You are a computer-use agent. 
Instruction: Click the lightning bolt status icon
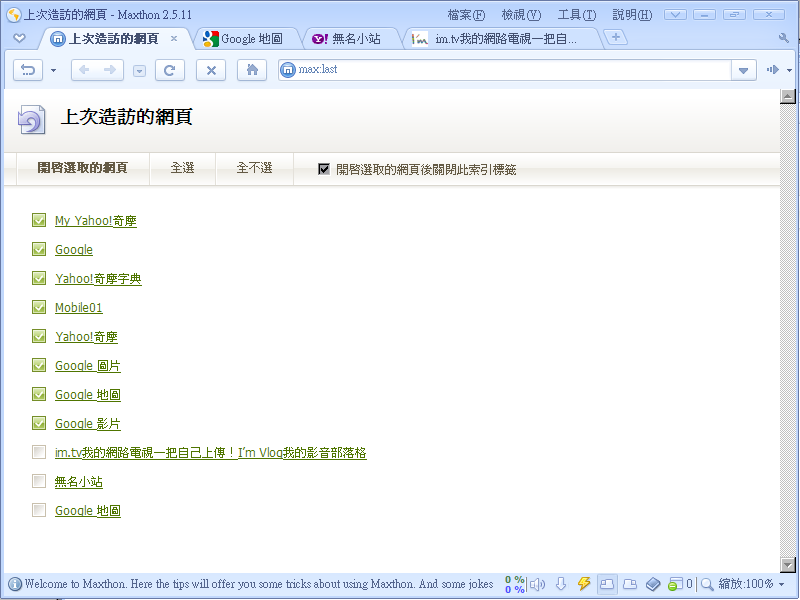click(584, 584)
